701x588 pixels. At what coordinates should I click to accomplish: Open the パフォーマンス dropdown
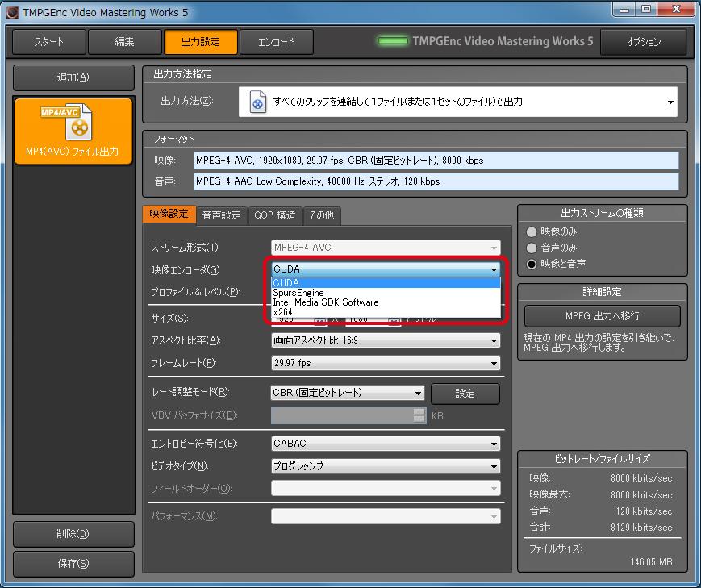click(386, 516)
